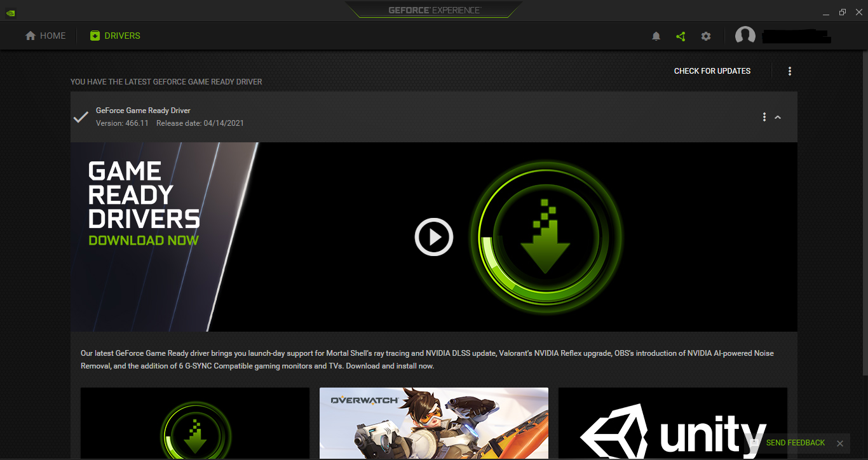Click the GEFORCE EXPERIENCE title logo
The width and height of the screenshot is (868, 460).
[x=435, y=10]
